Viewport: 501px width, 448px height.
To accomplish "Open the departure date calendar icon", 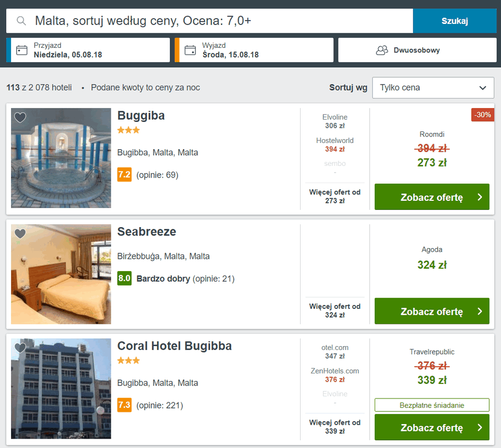I will tap(190, 50).
